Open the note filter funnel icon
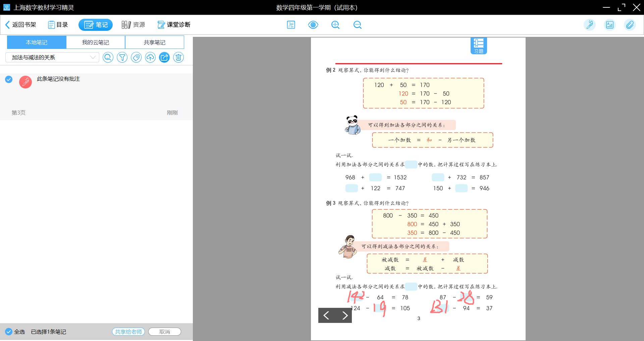This screenshot has width=644, height=341. click(122, 58)
